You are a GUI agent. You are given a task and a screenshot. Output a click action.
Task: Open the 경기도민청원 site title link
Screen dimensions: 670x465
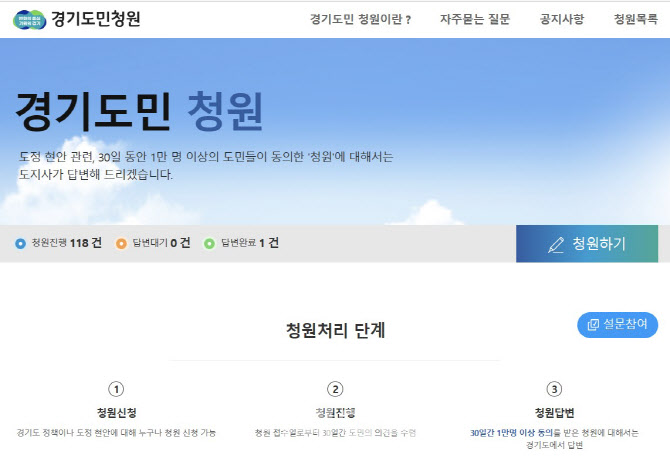click(96, 19)
